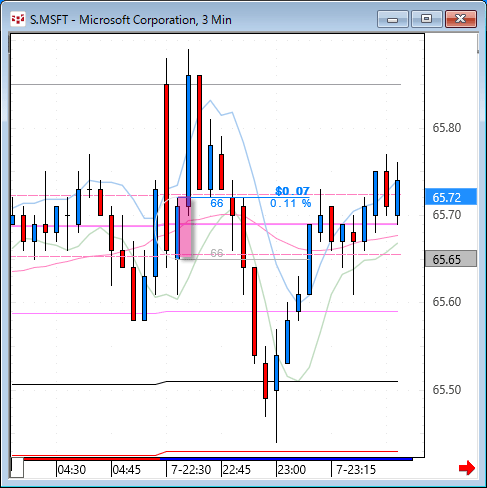Close the S.MSFT chart window
The image size is (487, 488).
[x=461, y=19]
